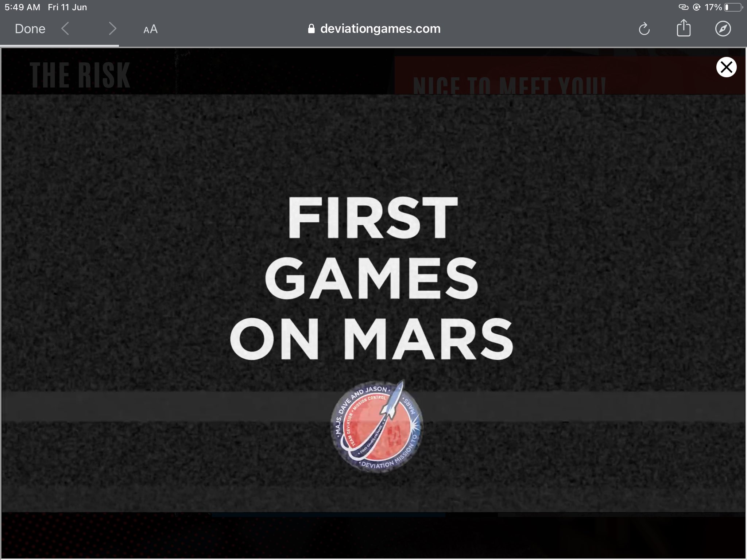Open the page in Safari via compass icon
Viewport: 747px width, 560px height.
pos(723,28)
